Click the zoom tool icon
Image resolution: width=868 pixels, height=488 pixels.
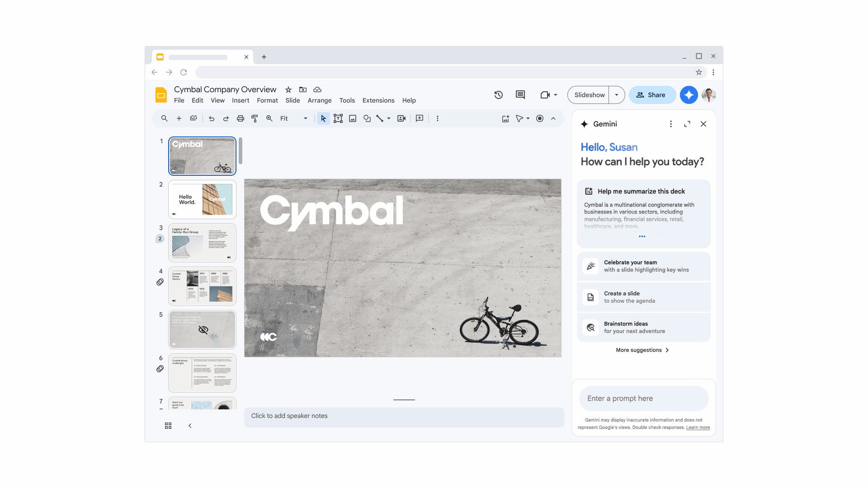pyautogui.click(x=269, y=118)
